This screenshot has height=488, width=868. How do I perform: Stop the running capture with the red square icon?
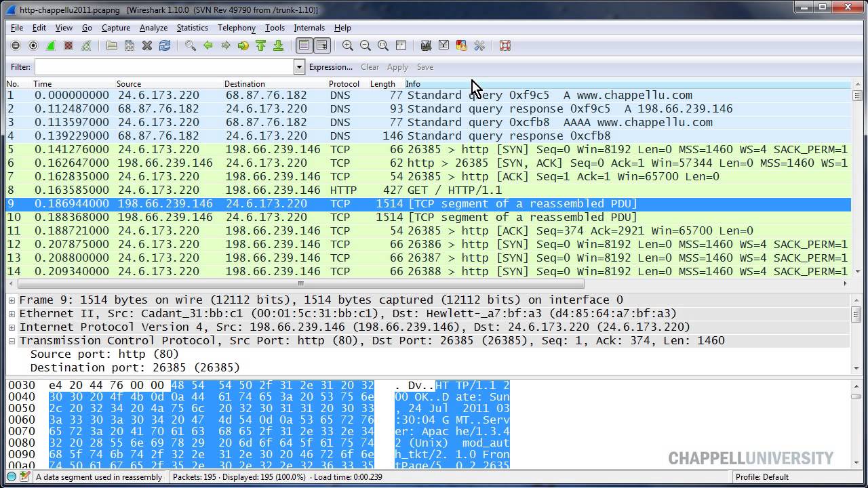point(68,45)
